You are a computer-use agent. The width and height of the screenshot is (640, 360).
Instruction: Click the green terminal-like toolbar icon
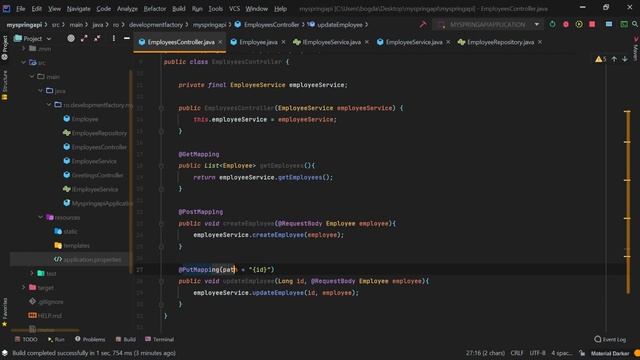[624, 24]
